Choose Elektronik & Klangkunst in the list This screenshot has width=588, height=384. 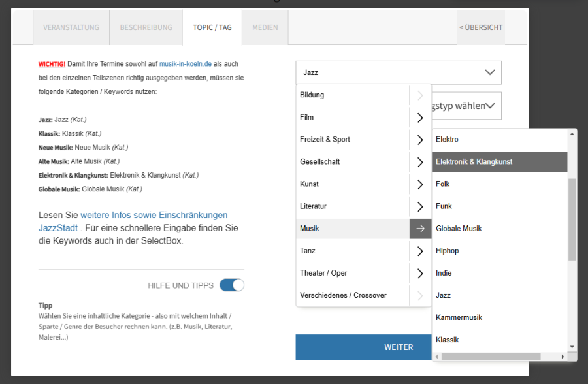coord(474,162)
